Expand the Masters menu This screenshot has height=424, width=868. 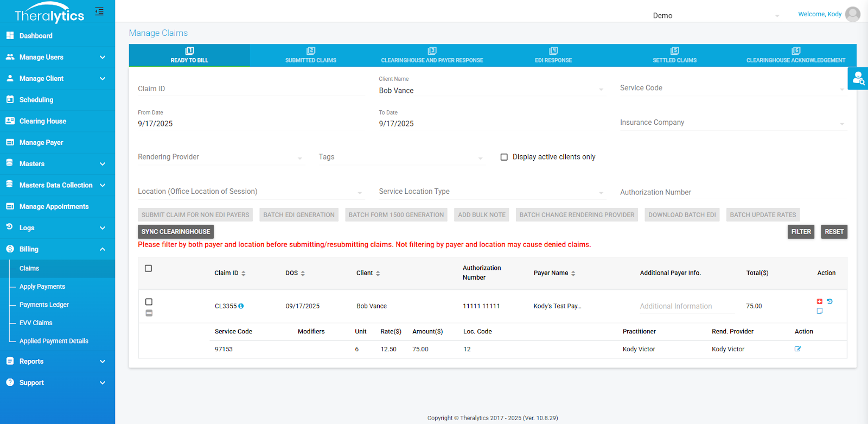coord(58,163)
